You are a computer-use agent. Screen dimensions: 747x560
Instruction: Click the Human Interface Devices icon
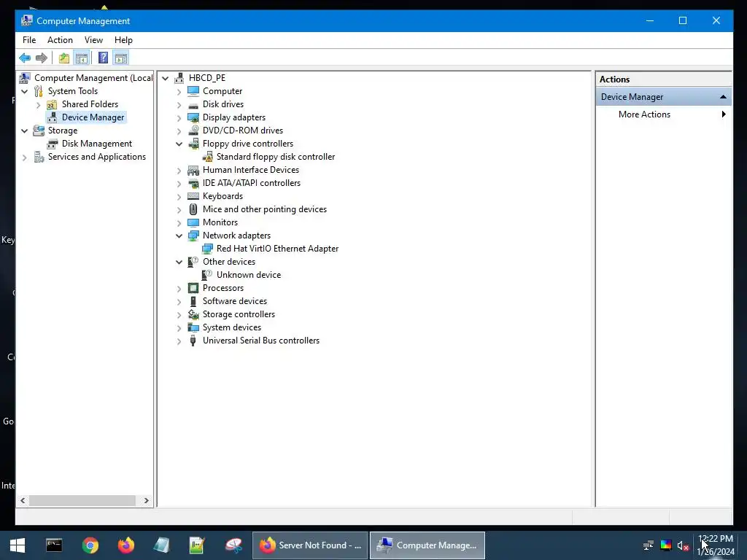[x=193, y=170]
